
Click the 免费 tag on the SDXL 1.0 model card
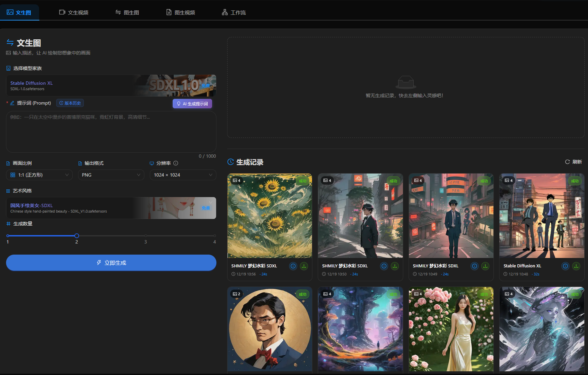click(206, 85)
